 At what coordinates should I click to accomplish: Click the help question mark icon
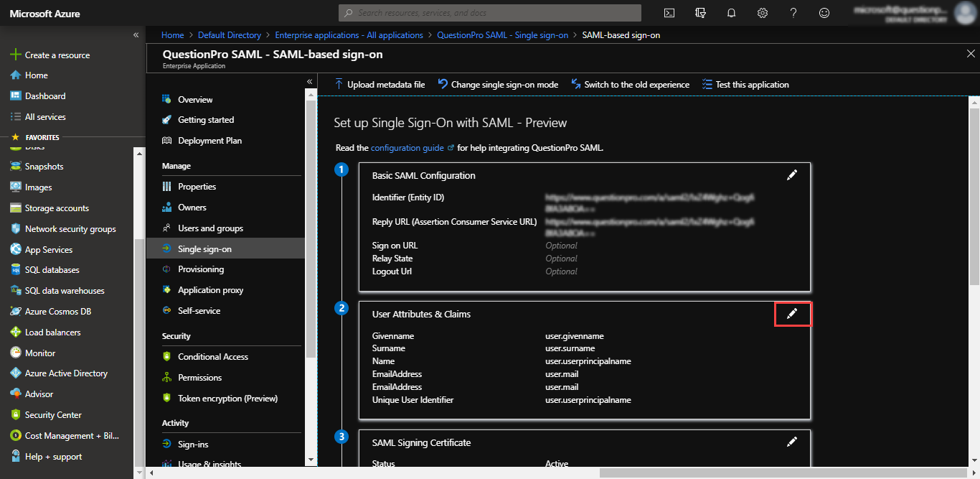coord(793,13)
